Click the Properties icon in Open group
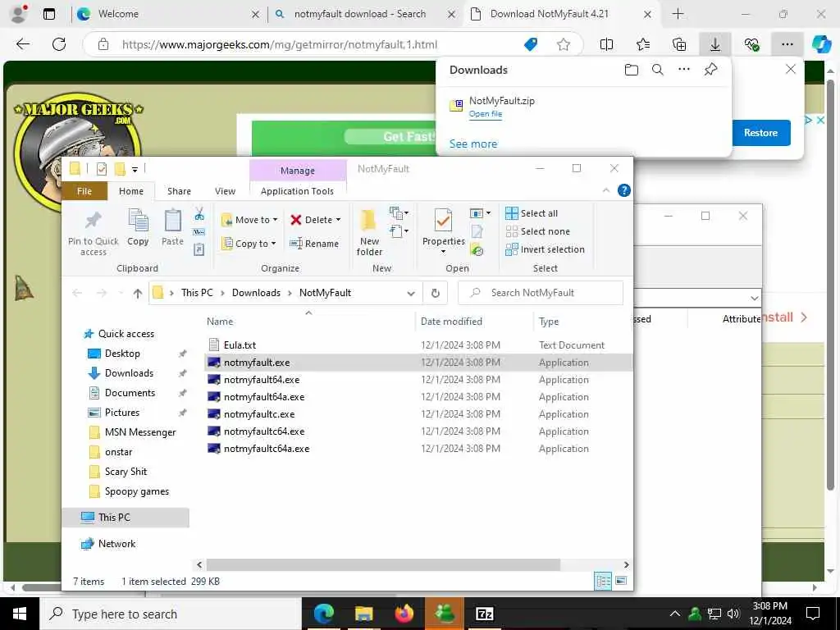Viewport: 840px width, 630px height. point(443,221)
